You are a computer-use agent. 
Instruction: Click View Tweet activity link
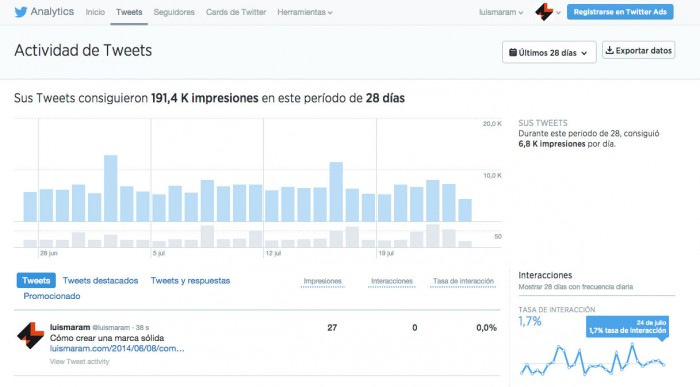tap(79, 362)
